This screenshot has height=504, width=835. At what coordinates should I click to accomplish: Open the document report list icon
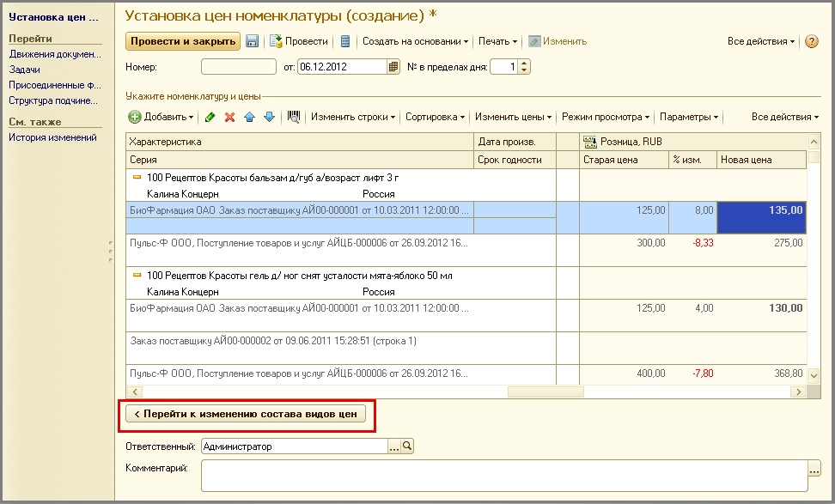(345, 41)
